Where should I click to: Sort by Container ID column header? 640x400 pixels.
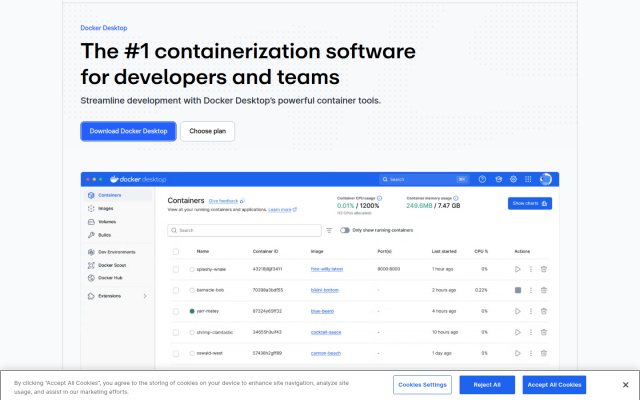tap(265, 251)
